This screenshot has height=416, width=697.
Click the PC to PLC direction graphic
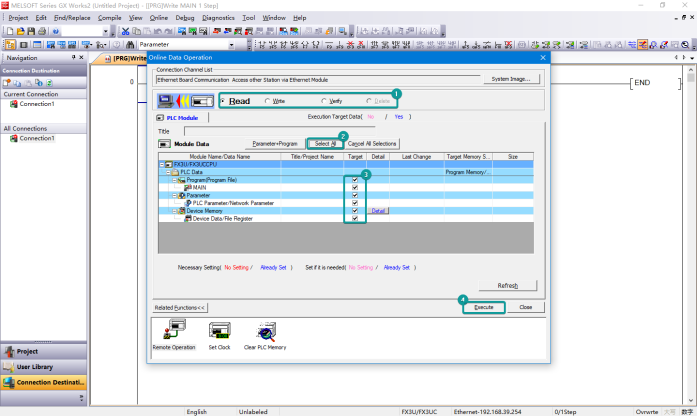click(x=185, y=101)
